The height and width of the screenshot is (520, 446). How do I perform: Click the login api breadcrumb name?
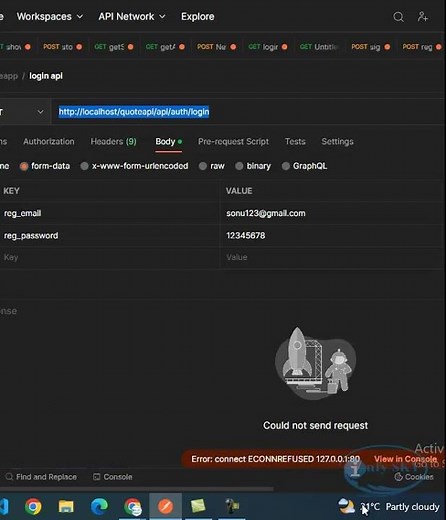pos(46,76)
